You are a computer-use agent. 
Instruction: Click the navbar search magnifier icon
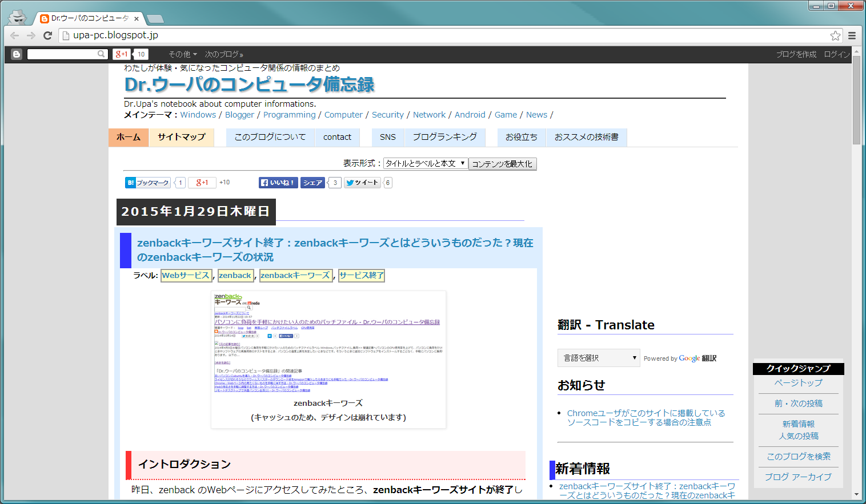point(102,54)
